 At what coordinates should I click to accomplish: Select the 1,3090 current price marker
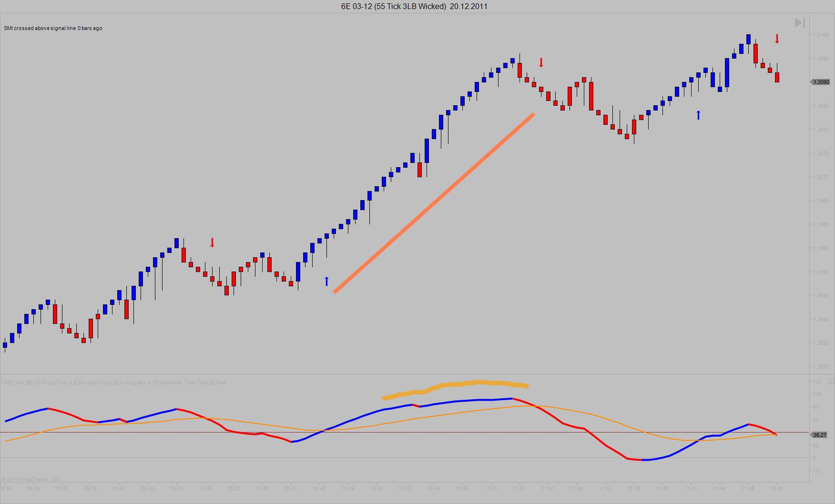pyautogui.click(x=821, y=82)
